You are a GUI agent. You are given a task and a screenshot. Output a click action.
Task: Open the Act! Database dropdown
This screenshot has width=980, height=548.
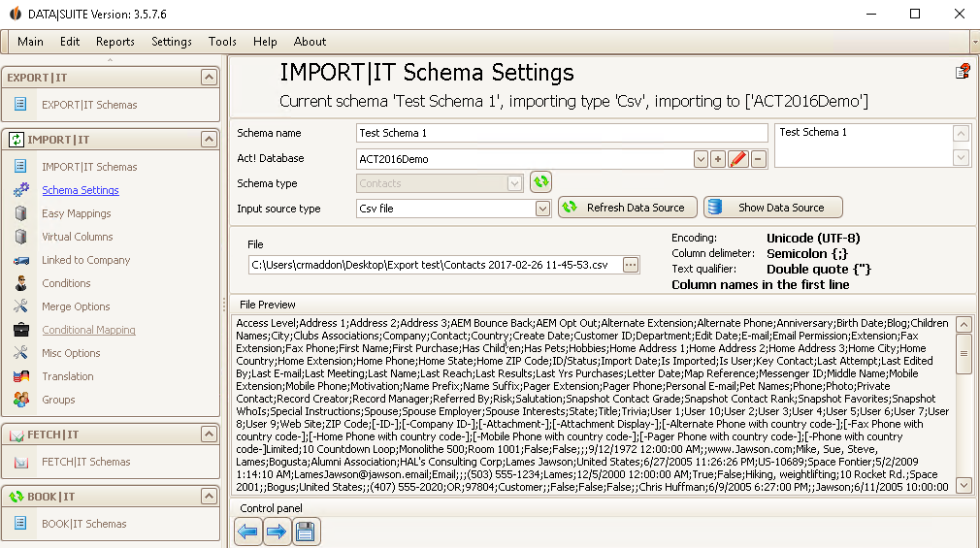(701, 159)
